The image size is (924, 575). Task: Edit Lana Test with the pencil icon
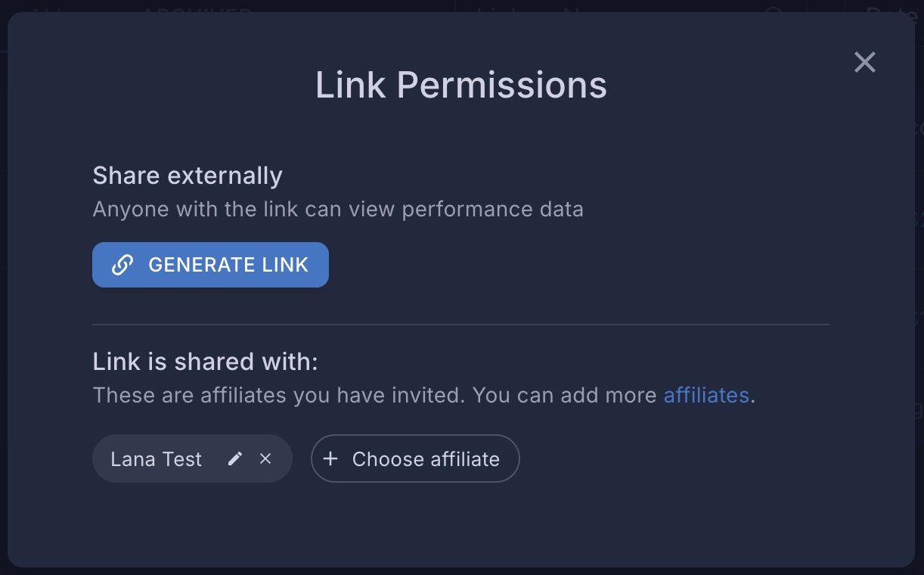tap(235, 458)
